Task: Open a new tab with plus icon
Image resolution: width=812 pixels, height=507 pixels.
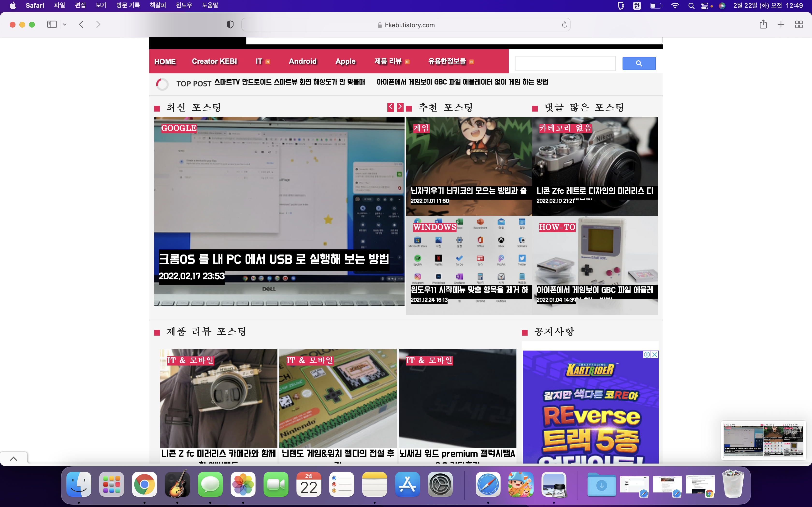Action: click(x=781, y=24)
